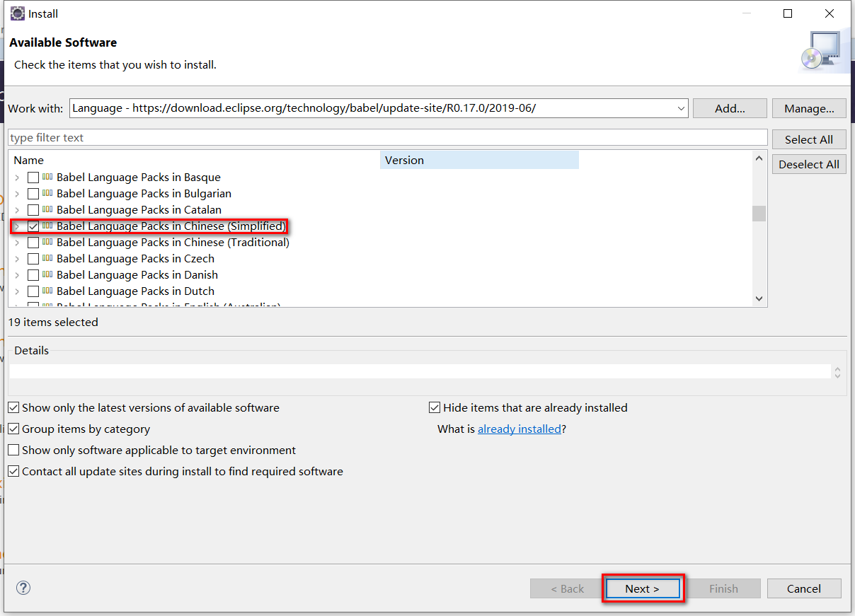Image resolution: width=855 pixels, height=616 pixels.
Task: Click the Deselect All button
Action: tap(808, 163)
